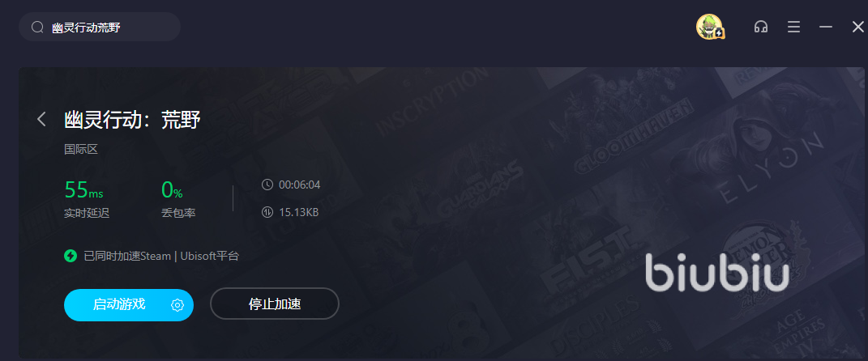
Task: Click the green lightning acceleration status icon
Action: [x=71, y=256]
